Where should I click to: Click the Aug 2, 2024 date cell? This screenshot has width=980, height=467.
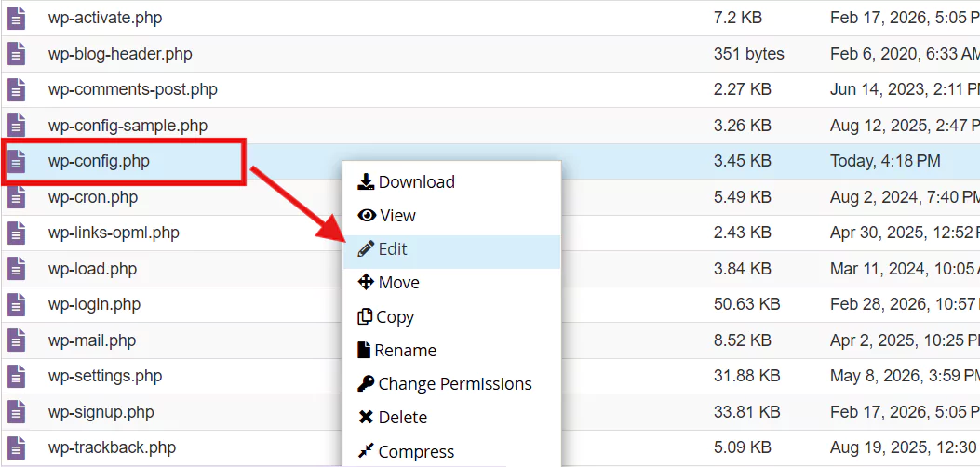click(905, 197)
